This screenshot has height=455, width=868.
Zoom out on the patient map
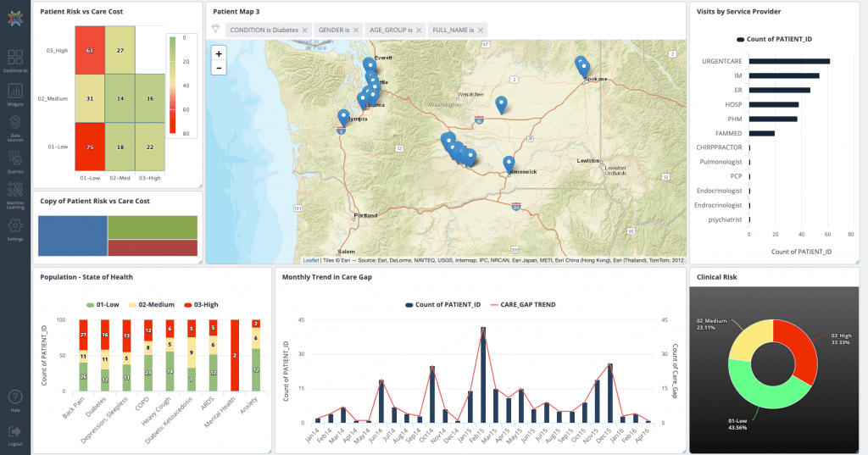point(219,67)
